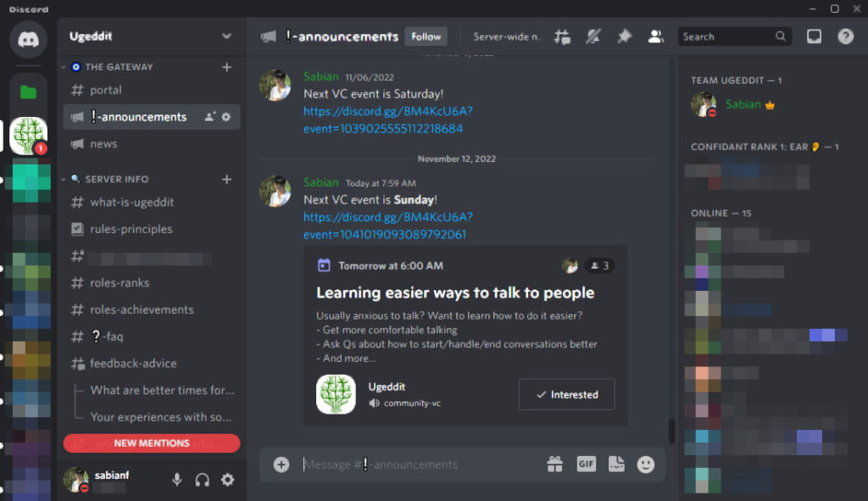Open the Threads icon in header
This screenshot has height=501, width=868.
point(562,36)
